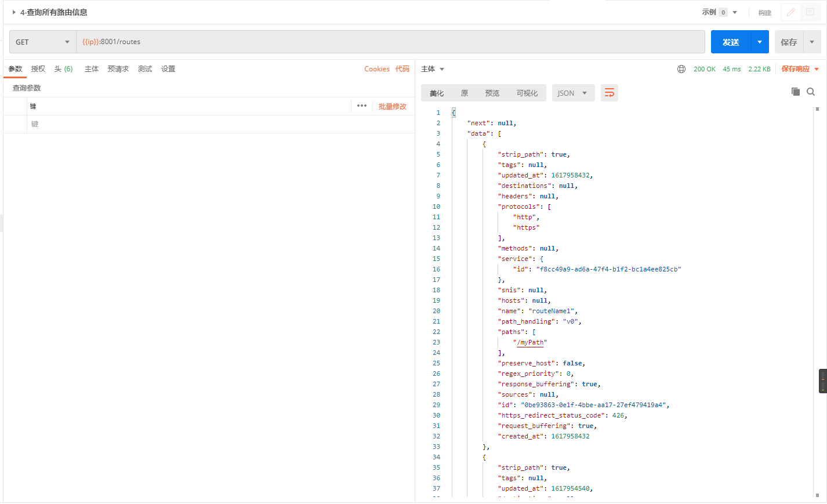Click the 查询参数 heading
Image resolution: width=827 pixels, height=504 pixels.
click(27, 88)
